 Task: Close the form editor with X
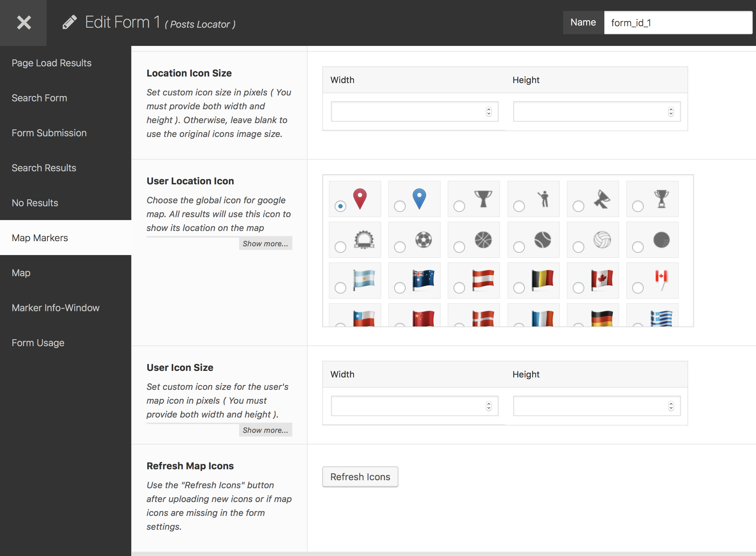pyautogui.click(x=24, y=23)
